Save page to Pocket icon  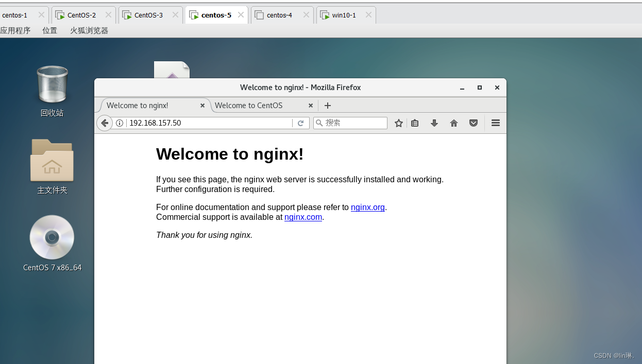pos(474,123)
